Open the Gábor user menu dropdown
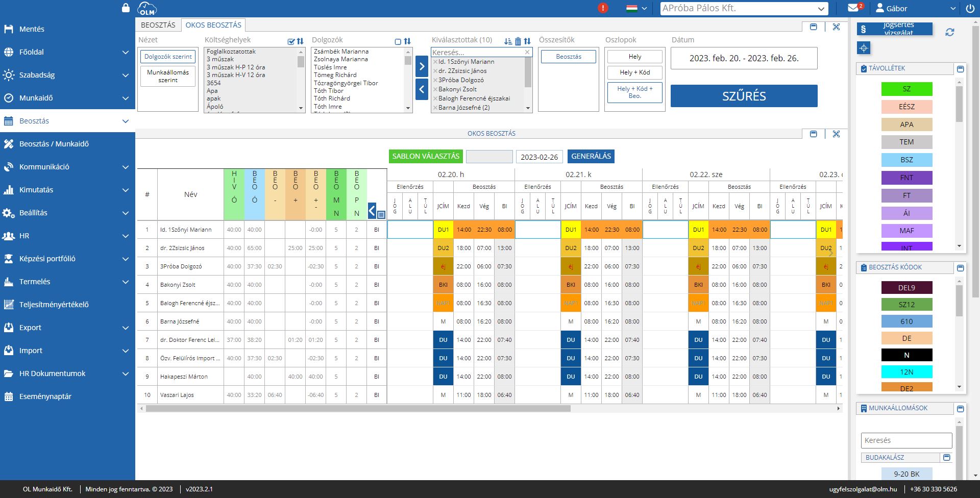The image size is (980, 498). click(x=916, y=8)
